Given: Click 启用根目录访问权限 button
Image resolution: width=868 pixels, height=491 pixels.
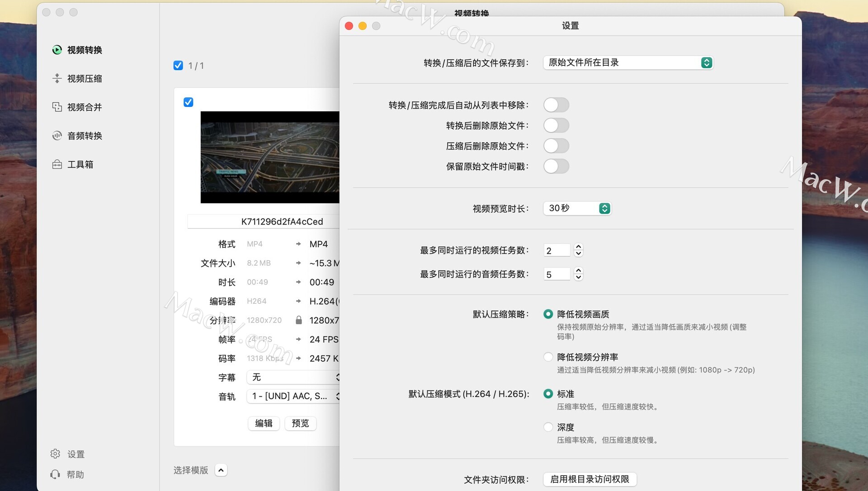Looking at the screenshot, I should (590, 479).
